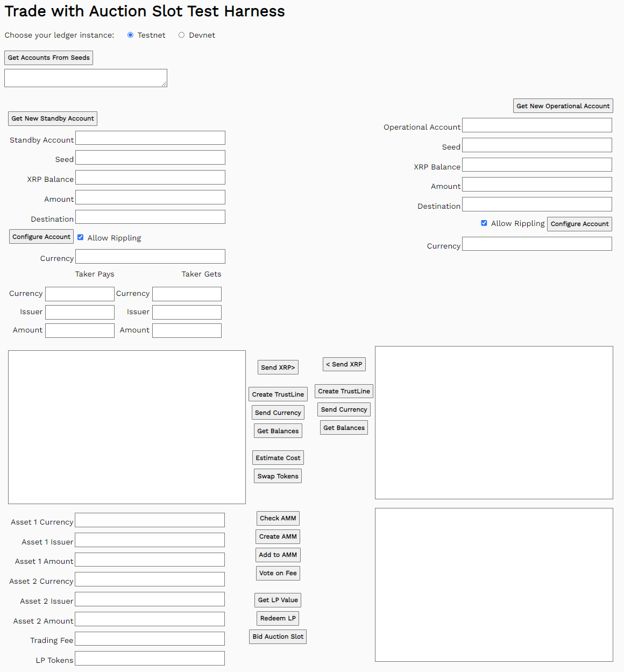Image resolution: width=624 pixels, height=672 pixels.
Task: Click the Trading Fee input field
Action: click(150, 639)
